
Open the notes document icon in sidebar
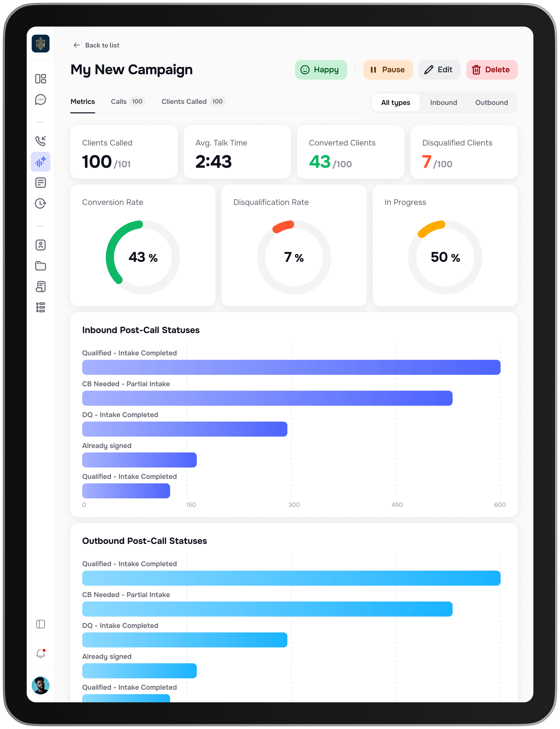(x=41, y=183)
